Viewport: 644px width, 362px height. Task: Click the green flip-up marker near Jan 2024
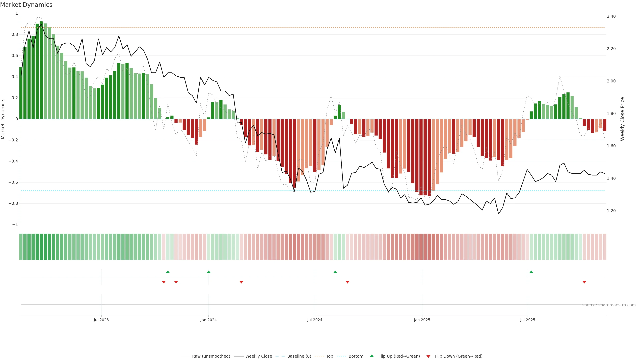click(x=208, y=272)
